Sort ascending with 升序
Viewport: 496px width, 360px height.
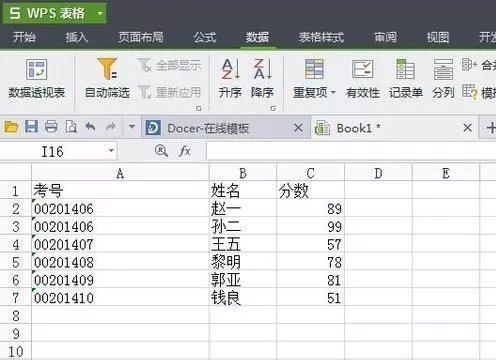tap(230, 79)
